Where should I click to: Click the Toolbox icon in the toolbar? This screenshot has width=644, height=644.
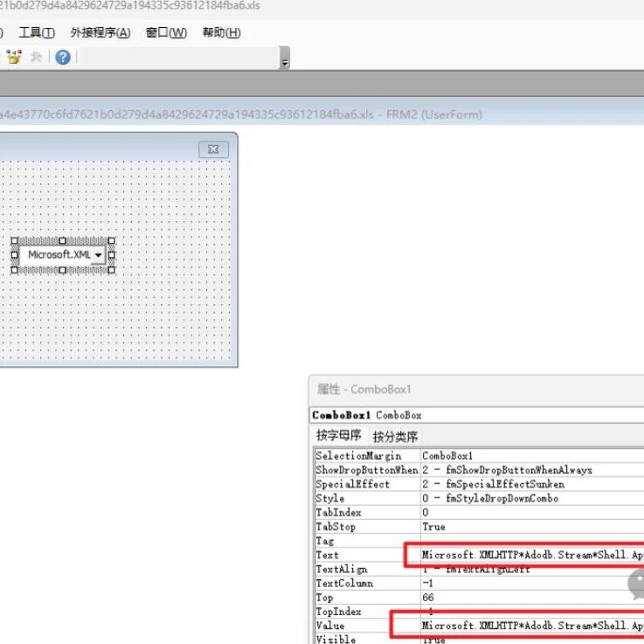coord(14,57)
